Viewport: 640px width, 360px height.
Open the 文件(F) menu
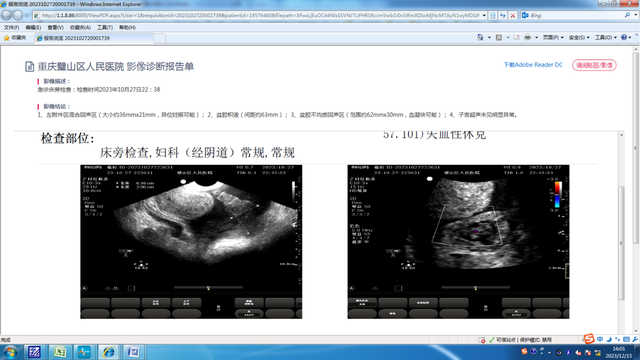pos(11,27)
